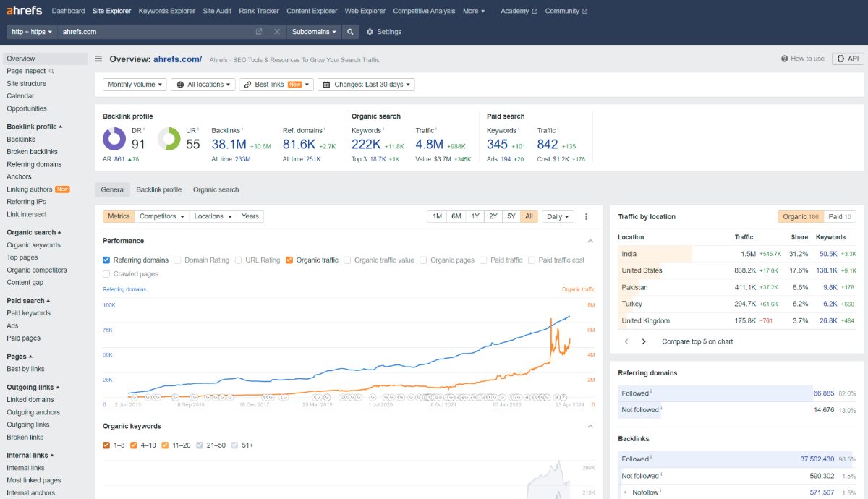Viewport: 868px width, 499px height.
Task: Open the Best links dropdown
Action: 276,85
